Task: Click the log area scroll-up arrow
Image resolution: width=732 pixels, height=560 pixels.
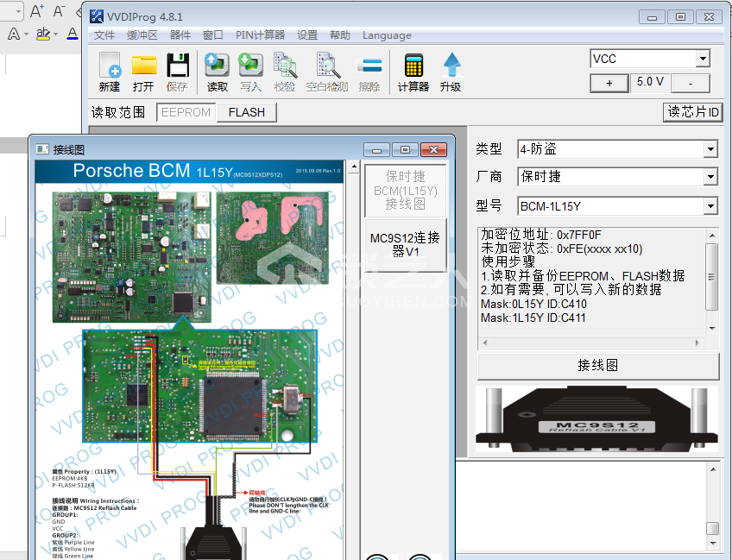Action: 713,469
